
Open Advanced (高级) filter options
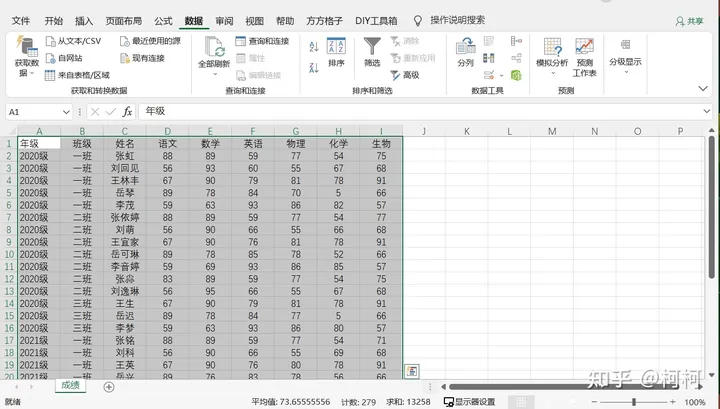[x=404, y=75]
